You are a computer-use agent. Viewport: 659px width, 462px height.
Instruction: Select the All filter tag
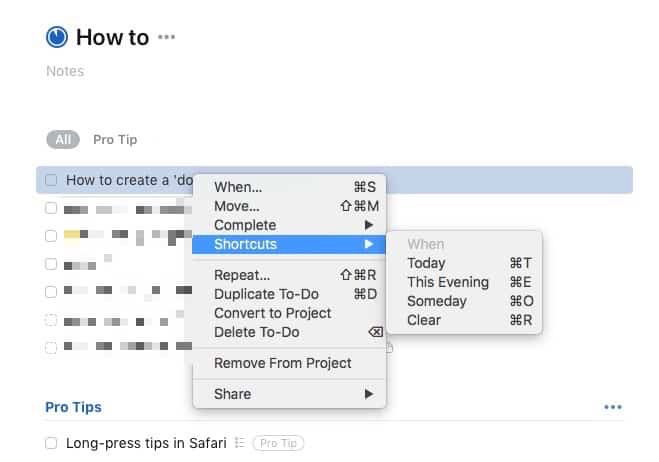click(x=62, y=139)
